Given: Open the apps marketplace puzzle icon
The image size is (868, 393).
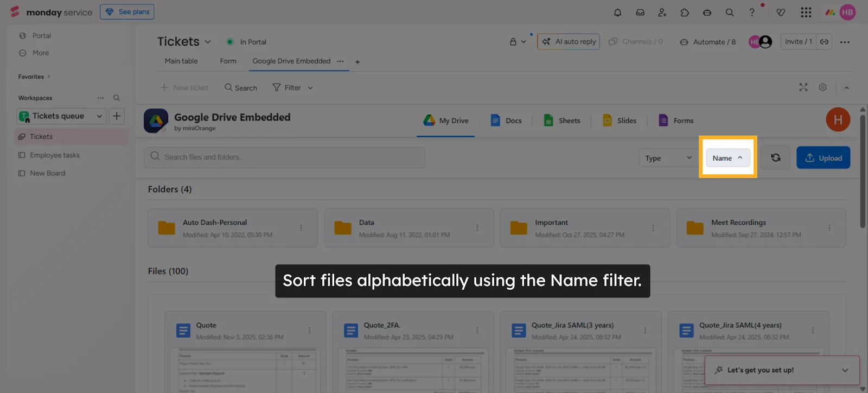Looking at the screenshot, I should pos(685,12).
